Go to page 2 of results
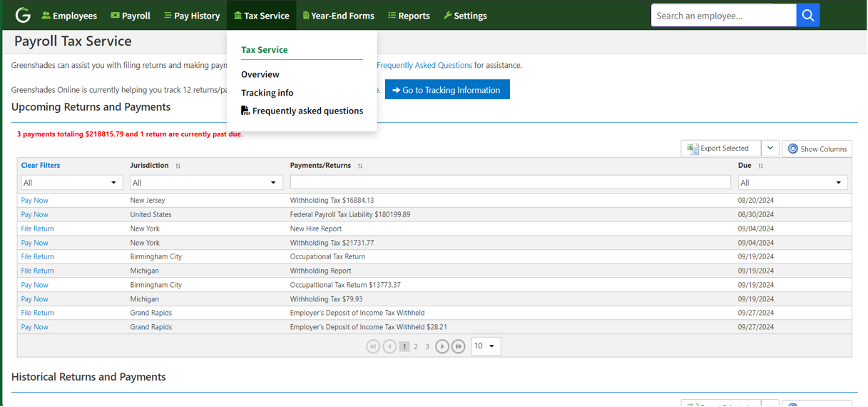The height and width of the screenshot is (407, 868). point(416,347)
